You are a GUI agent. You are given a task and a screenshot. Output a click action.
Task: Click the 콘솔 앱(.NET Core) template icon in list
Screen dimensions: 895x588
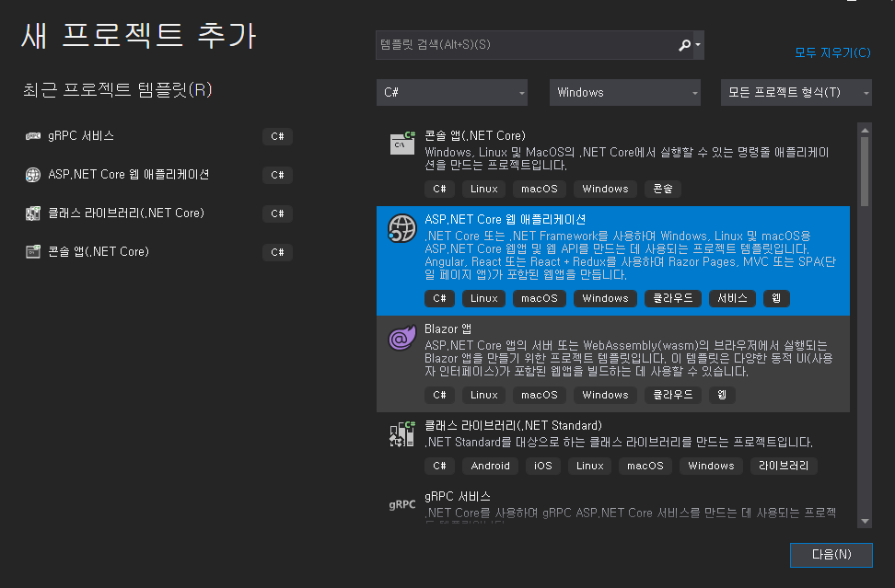point(402,144)
